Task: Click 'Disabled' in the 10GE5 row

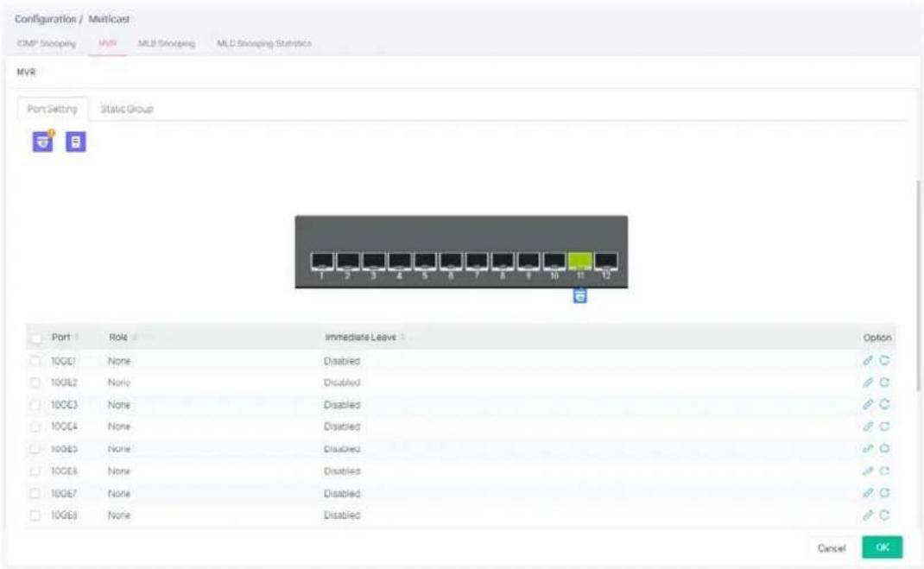Action: 342,450
